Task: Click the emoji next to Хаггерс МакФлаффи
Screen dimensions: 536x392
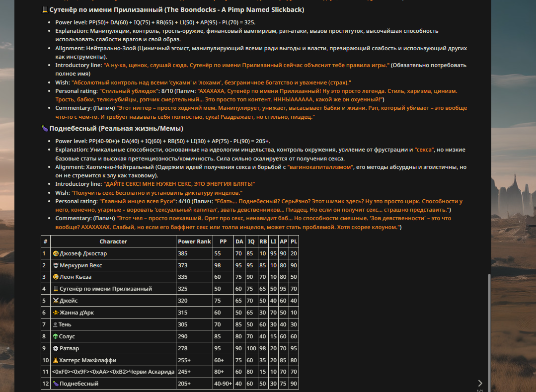Action: click(x=55, y=360)
